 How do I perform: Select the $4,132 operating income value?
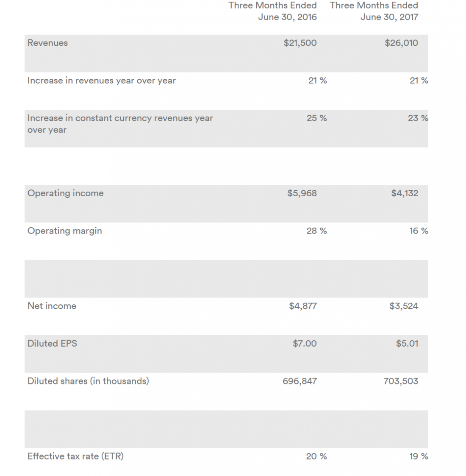coord(405,193)
